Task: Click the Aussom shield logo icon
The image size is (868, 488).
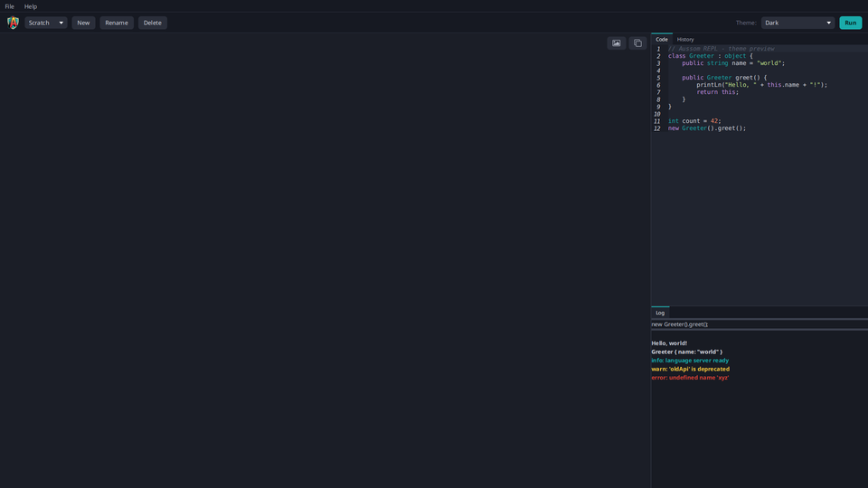Action: [13, 23]
